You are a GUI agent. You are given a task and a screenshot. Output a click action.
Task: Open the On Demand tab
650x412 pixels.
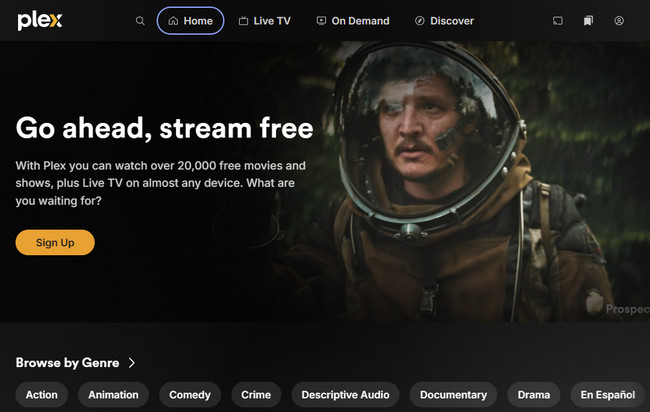click(x=353, y=21)
